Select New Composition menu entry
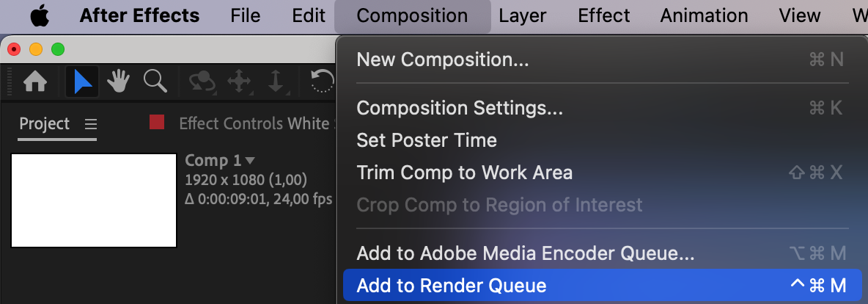 pyautogui.click(x=443, y=59)
